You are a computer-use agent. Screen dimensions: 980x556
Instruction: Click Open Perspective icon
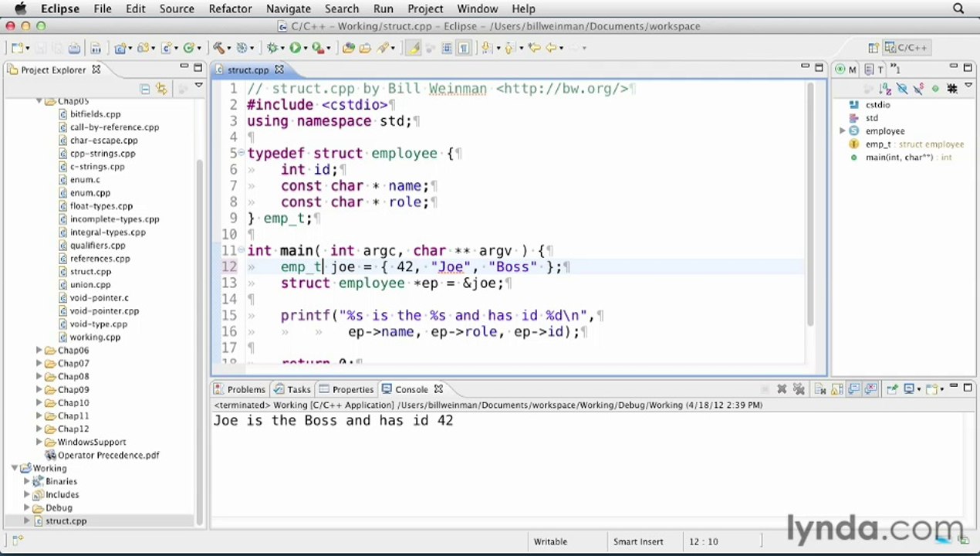(874, 48)
